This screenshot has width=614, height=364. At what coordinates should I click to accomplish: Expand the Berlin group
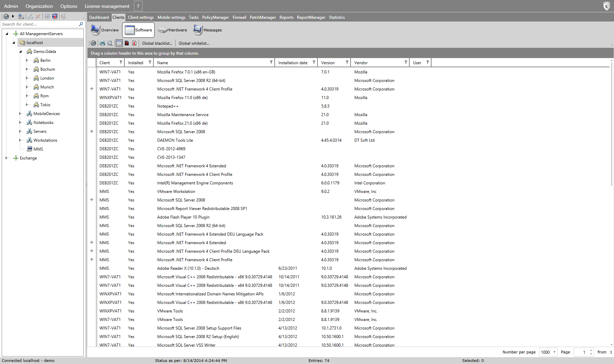click(27, 60)
